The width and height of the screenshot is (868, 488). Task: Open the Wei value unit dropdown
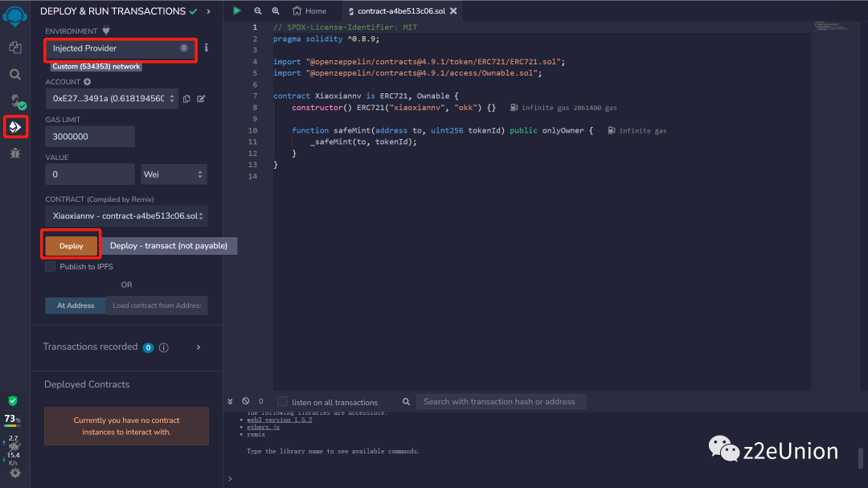tap(174, 174)
